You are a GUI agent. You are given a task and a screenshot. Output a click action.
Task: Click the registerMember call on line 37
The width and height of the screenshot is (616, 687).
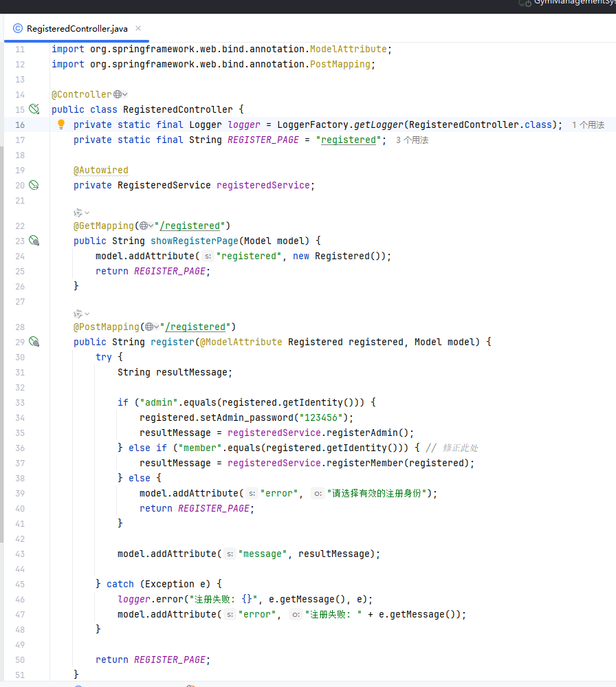pos(365,463)
